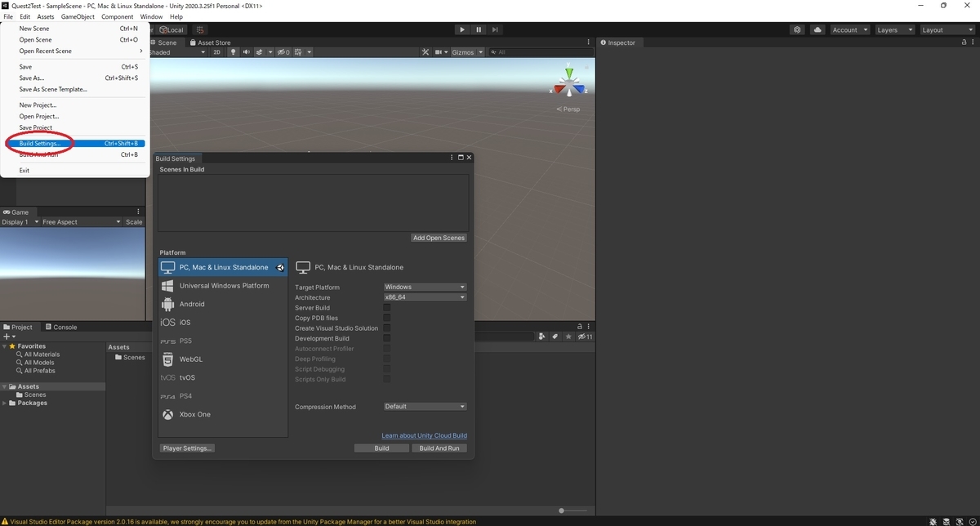The image size is (980, 526).
Task: Toggle the grid snapping icon in toolbar
Action: coord(200,29)
